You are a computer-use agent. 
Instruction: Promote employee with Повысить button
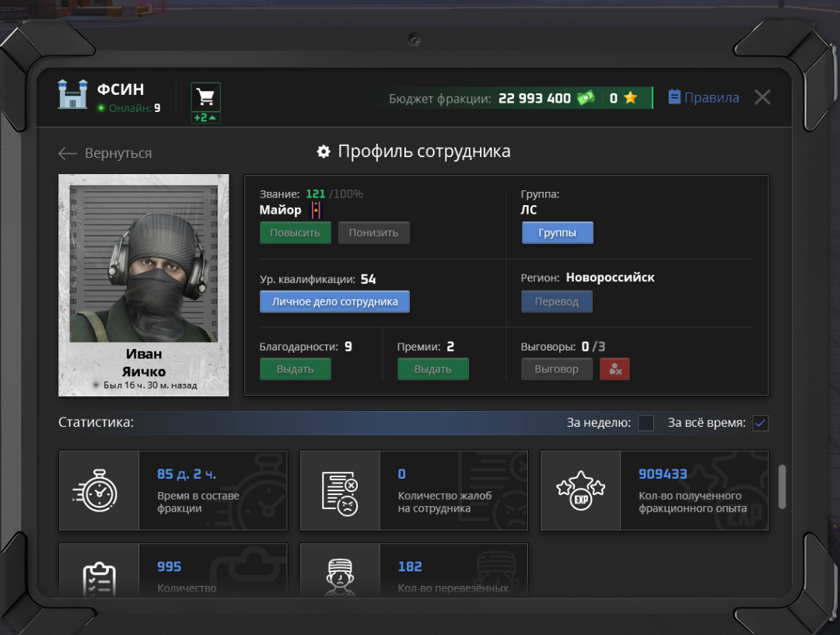click(x=295, y=232)
